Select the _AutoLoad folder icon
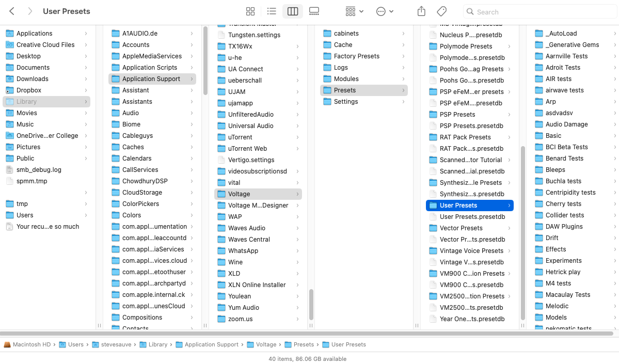Screen dimensions: 619x364 539,34
